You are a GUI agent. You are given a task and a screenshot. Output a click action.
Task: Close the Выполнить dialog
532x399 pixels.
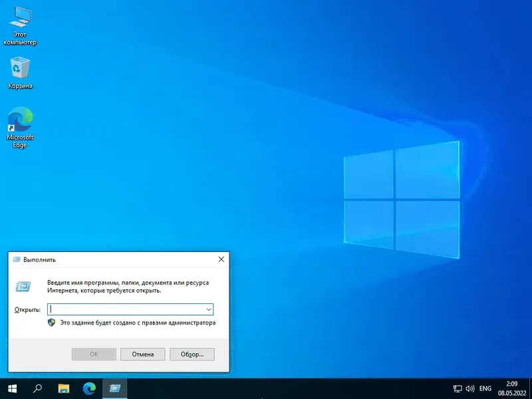click(x=221, y=259)
